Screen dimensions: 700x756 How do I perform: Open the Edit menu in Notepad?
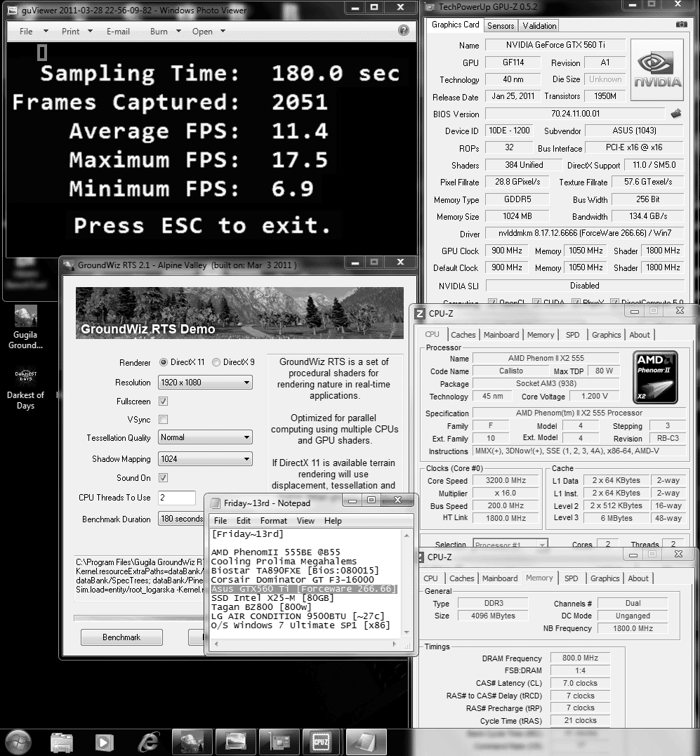click(x=243, y=521)
